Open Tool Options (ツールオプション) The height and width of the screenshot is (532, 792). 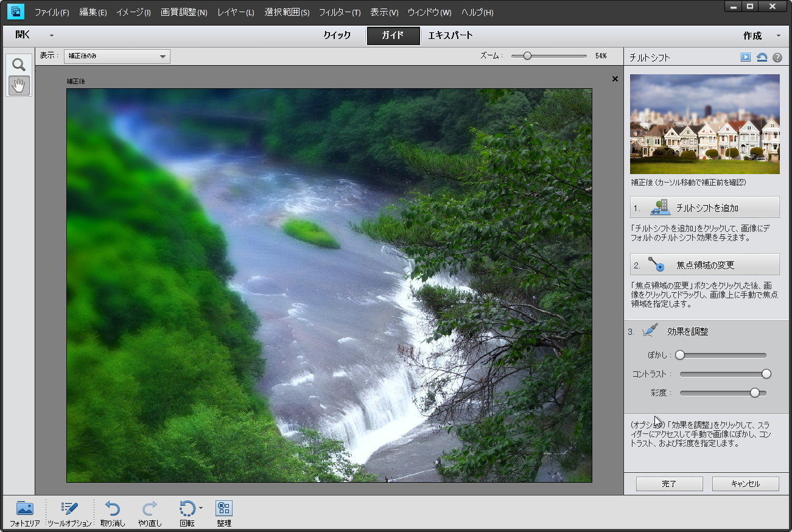pos(69,513)
